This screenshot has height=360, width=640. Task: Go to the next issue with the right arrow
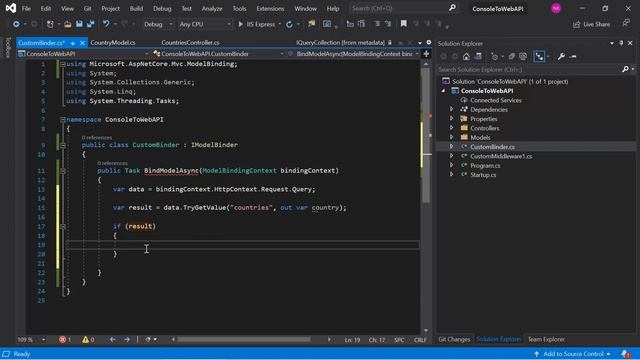(127, 340)
